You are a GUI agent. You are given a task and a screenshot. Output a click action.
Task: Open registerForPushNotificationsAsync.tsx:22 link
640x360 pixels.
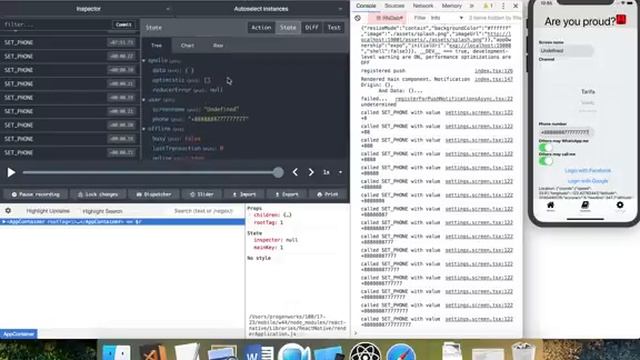(x=454, y=99)
